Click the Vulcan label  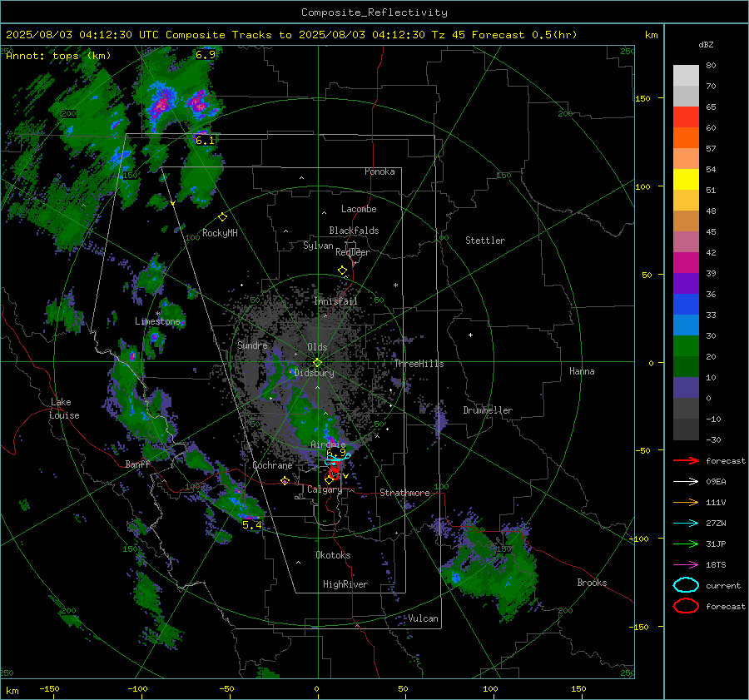click(423, 618)
